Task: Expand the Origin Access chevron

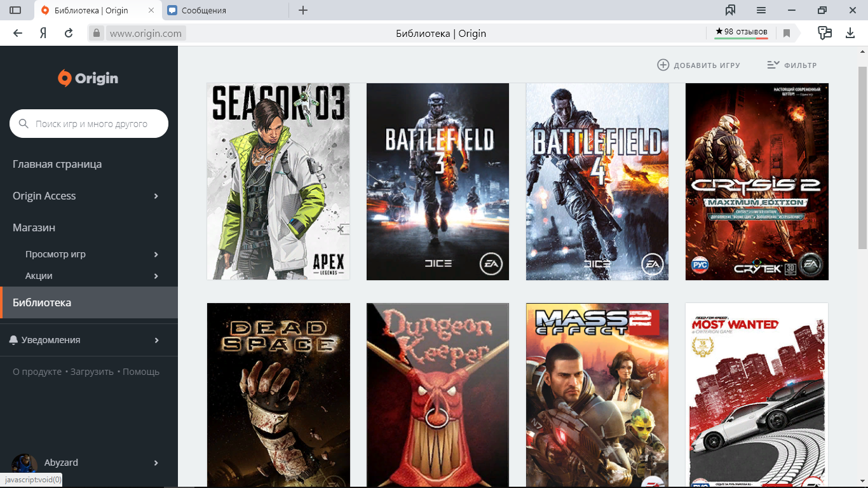Action: click(156, 196)
